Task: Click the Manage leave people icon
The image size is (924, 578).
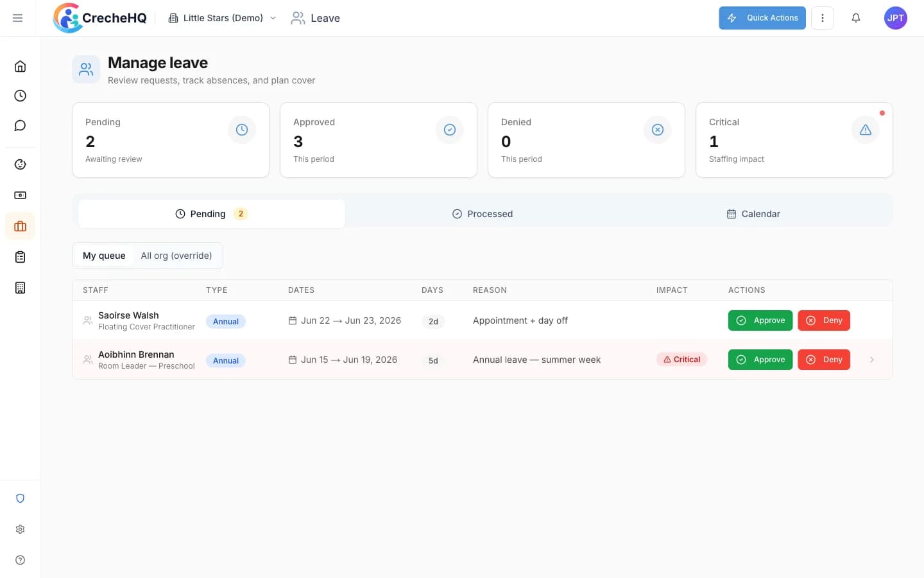Action: 86,69
